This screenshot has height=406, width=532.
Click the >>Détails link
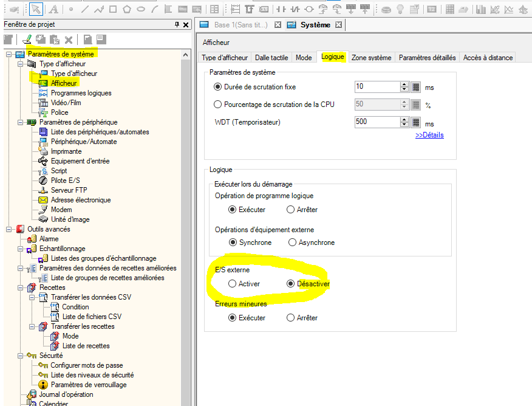pos(429,135)
